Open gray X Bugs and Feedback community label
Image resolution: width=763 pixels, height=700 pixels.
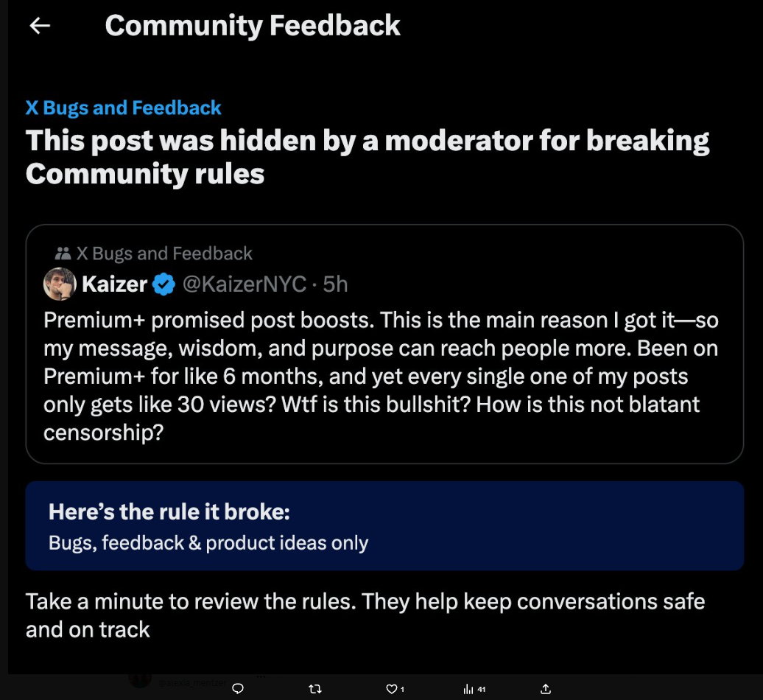point(164,254)
